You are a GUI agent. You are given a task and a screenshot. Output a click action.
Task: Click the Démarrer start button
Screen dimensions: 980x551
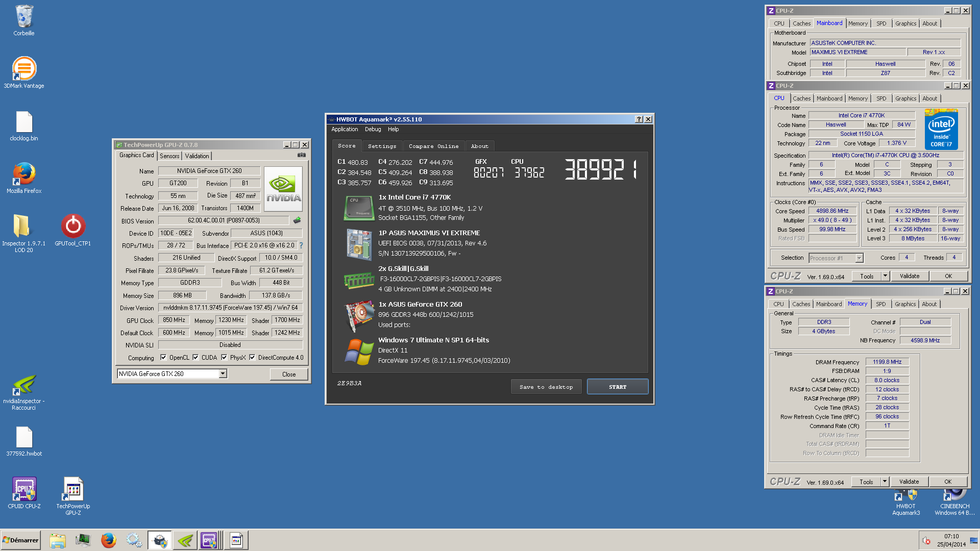coord(20,540)
